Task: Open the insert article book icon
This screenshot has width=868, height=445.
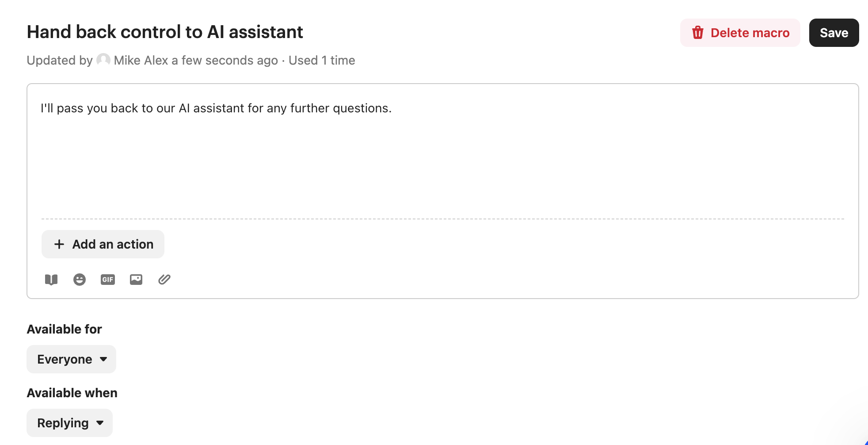Action: click(51, 280)
